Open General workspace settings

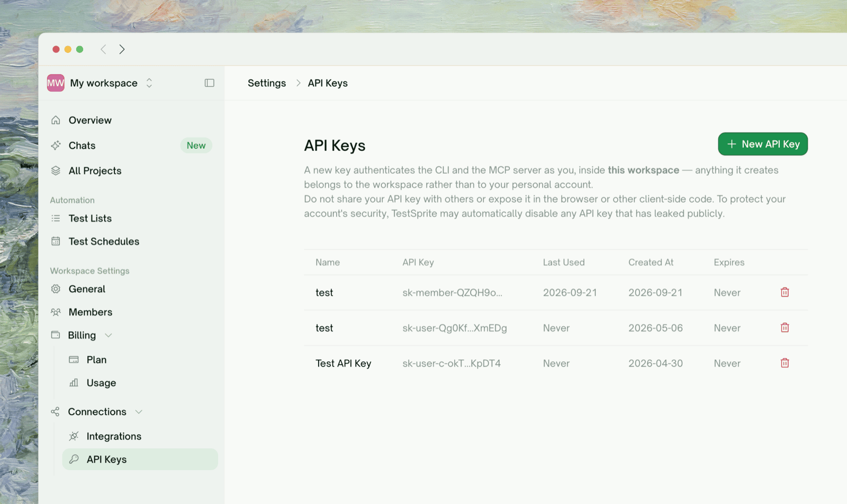[x=87, y=289]
